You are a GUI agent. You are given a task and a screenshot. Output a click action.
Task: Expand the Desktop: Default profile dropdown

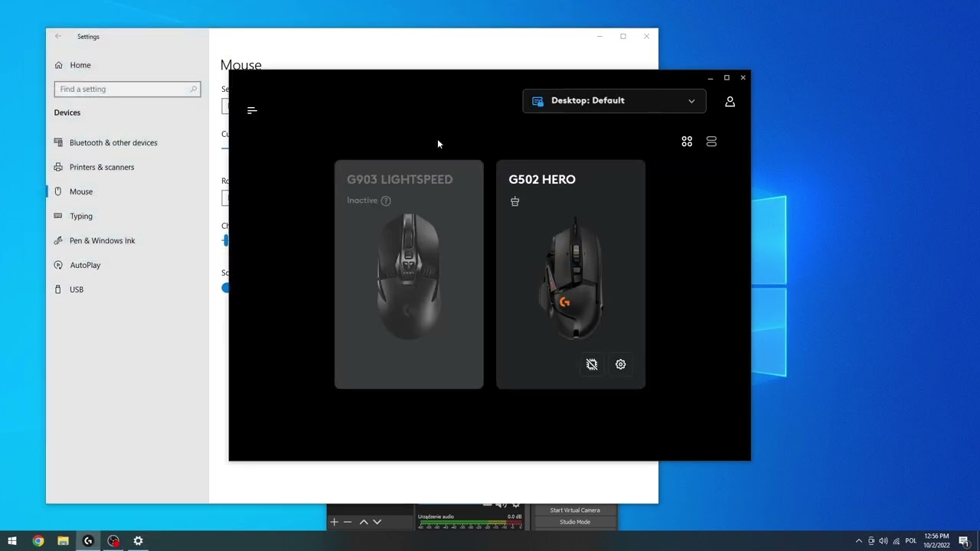pyautogui.click(x=614, y=101)
